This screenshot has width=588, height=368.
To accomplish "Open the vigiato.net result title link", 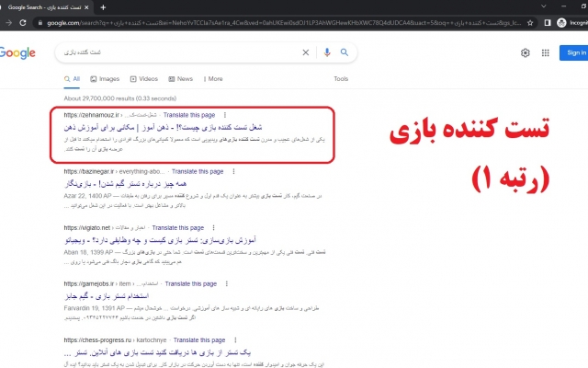I will pyautogui.click(x=160, y=240).
